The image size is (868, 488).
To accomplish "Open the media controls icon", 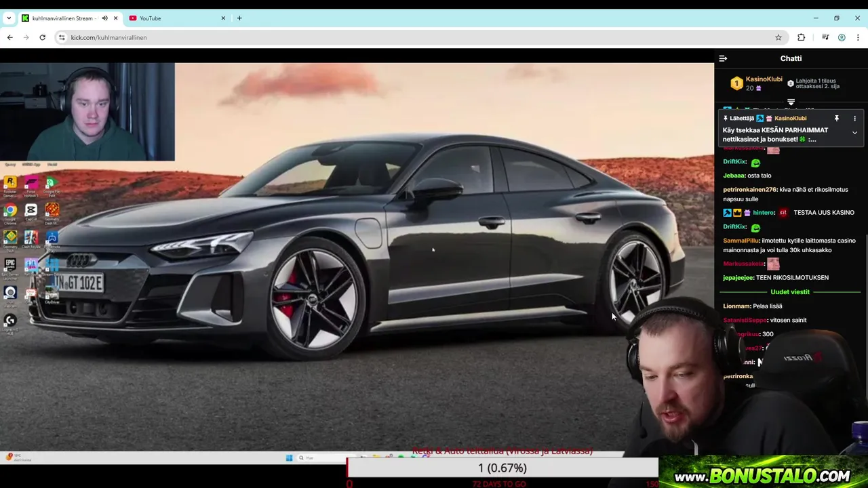I will coord(825,37).
